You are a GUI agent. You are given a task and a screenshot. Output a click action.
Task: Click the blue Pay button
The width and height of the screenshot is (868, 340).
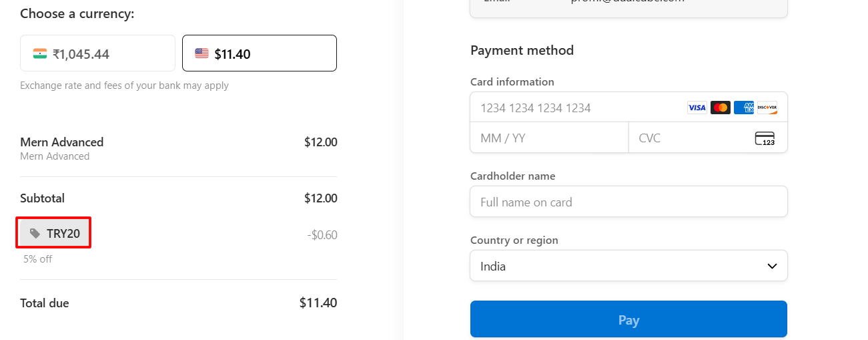tap(628, 319)
